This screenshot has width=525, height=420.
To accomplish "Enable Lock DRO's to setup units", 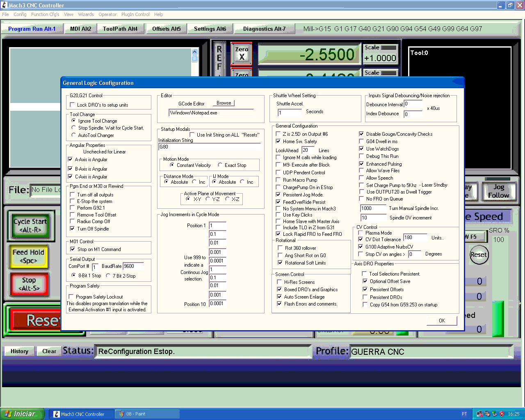I will [72, 105].
